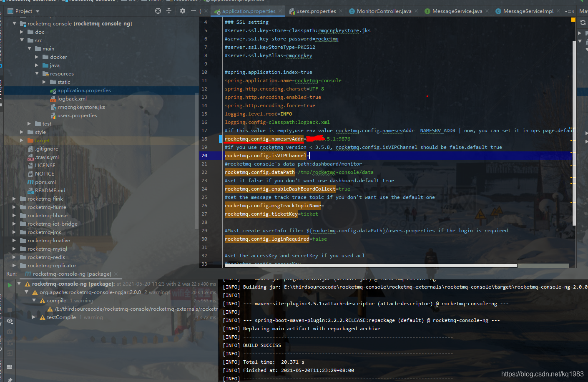Collapse all nodes in the Project tree
The width and height of the screenshot is (588, 382).
click(x=168, y=11)
